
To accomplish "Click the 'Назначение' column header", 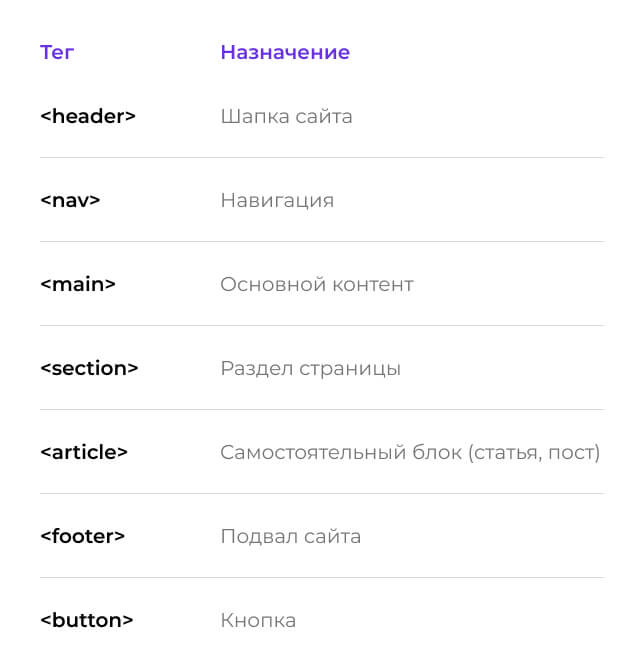I will tap(285, 52).
